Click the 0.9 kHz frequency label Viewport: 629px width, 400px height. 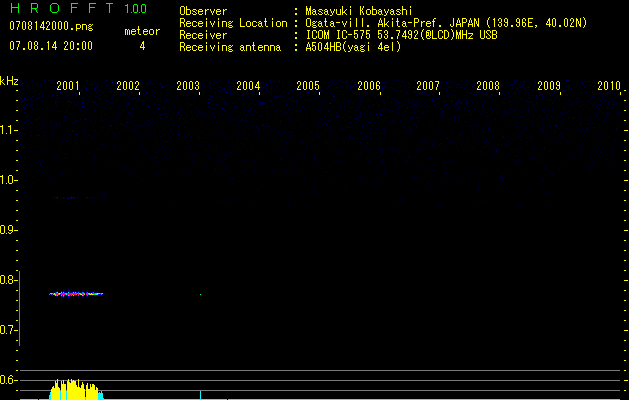[x=8, y=230]
